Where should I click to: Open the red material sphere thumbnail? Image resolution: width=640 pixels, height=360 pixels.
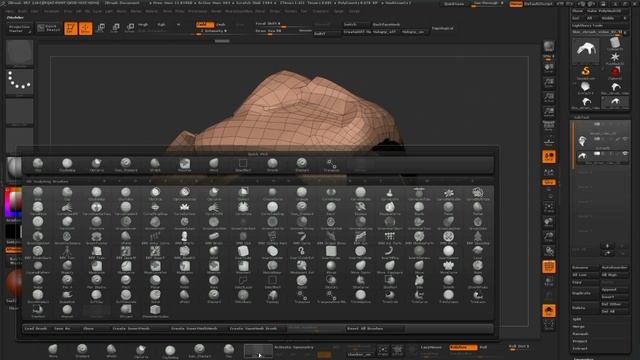click(14, 284)
